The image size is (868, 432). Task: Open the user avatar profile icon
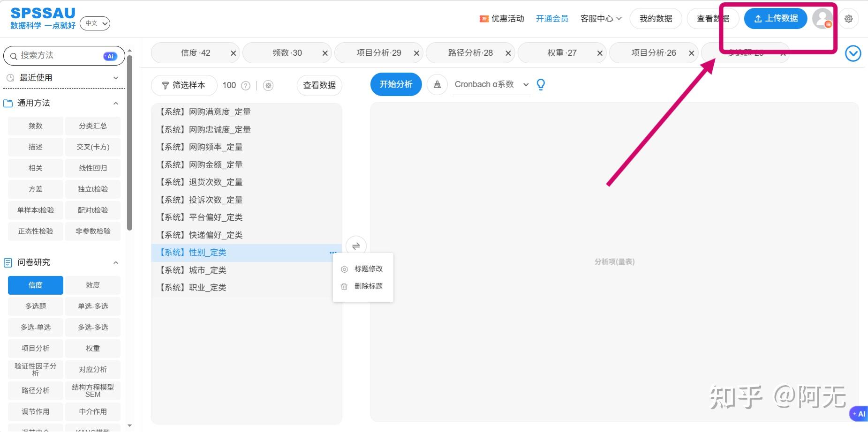coord(823,19)
